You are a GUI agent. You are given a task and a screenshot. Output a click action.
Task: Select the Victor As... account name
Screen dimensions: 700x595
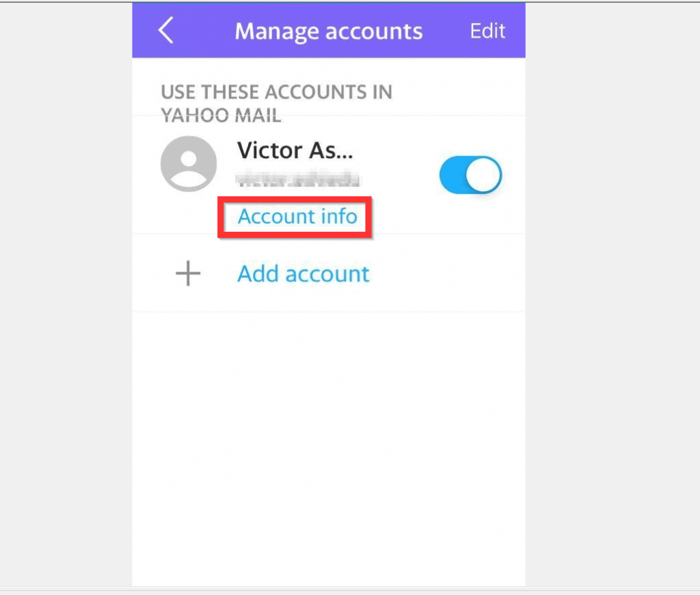(x=295, y=150)
